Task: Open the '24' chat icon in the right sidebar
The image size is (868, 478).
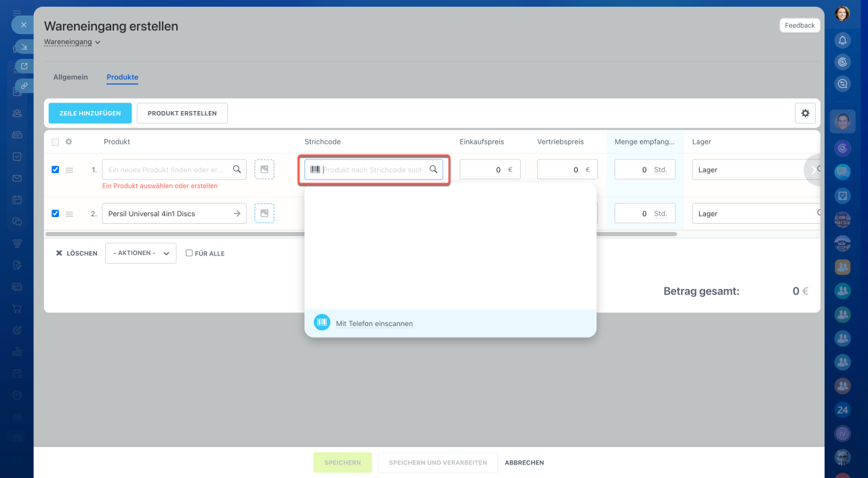Action: 842,410
